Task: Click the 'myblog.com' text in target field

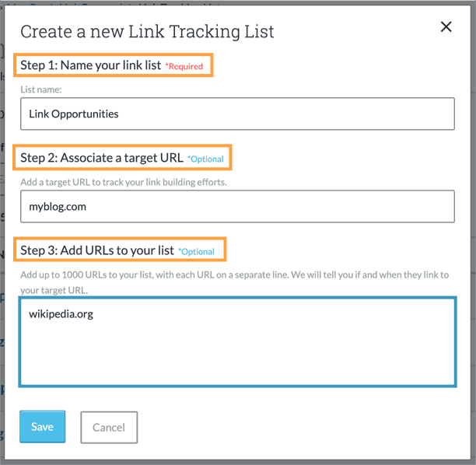Action: tap(58, 207)
